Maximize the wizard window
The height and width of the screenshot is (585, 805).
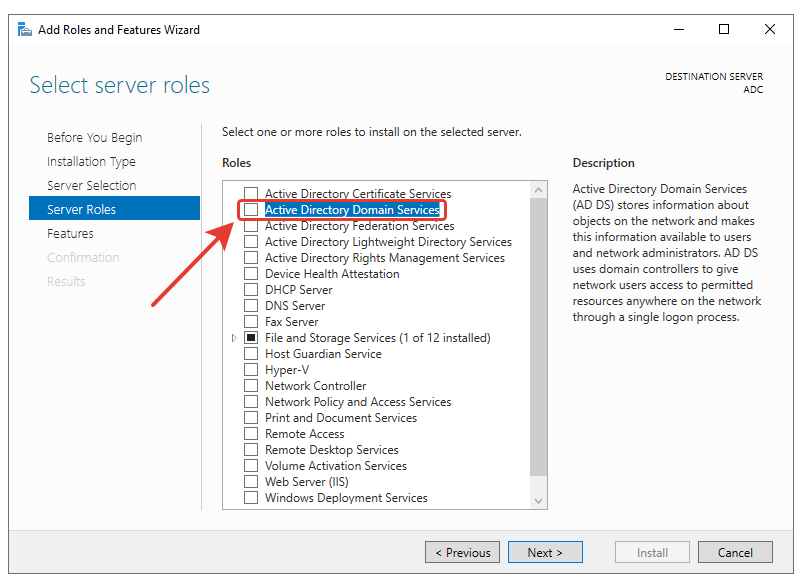(724, 29)
